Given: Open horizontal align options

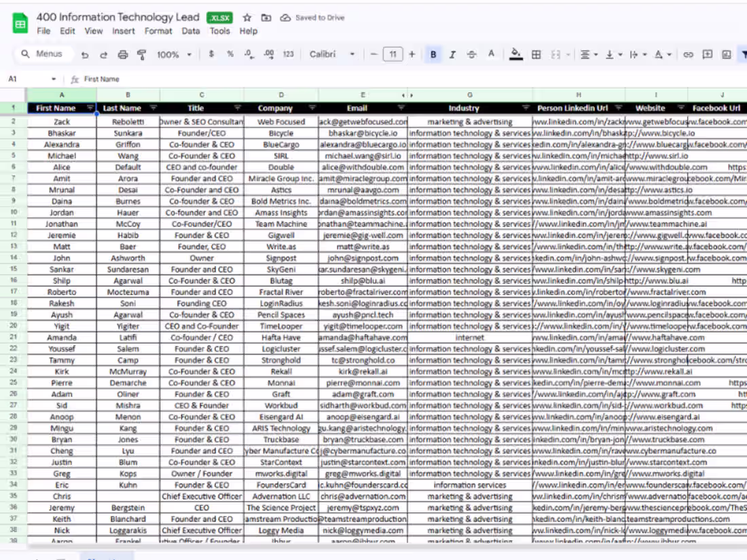Looking at the screenshot, I should click(589, 54).
